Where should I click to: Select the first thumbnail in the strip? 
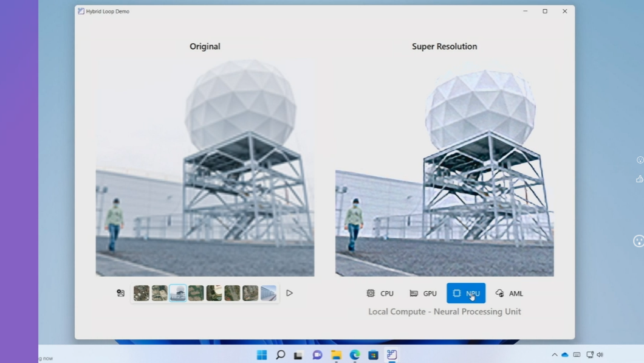tap(142, 293)
